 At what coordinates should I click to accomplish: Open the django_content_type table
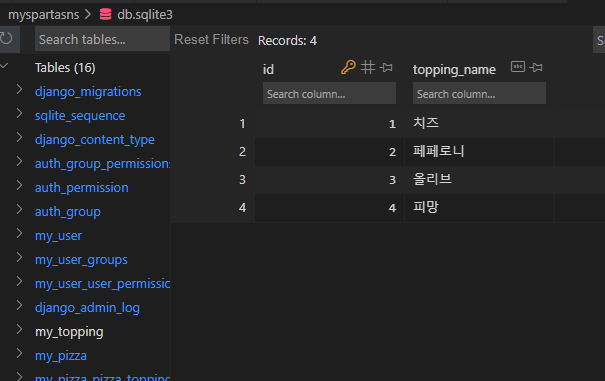95,140
